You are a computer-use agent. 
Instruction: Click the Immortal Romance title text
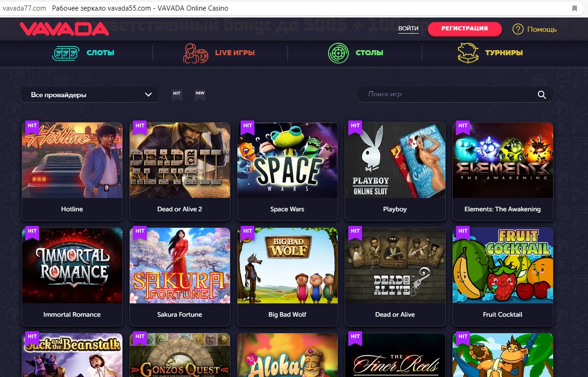coord(72,314)
